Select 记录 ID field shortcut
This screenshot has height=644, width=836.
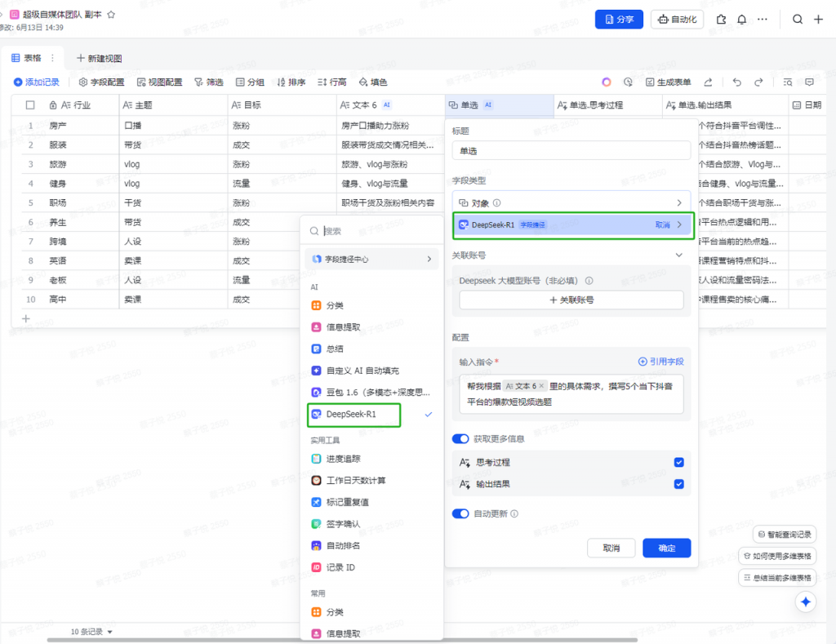click(x=333, y=568)
